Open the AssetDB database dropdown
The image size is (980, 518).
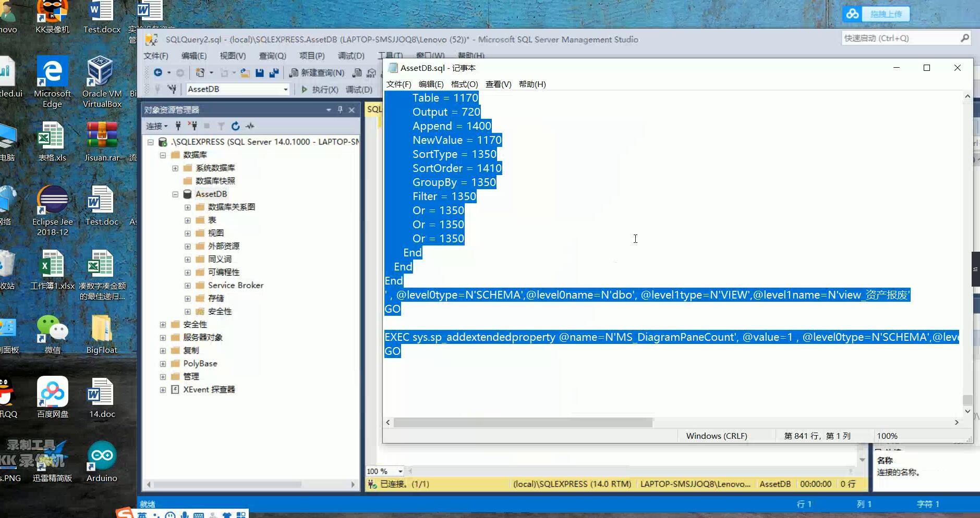pos(285,89)
